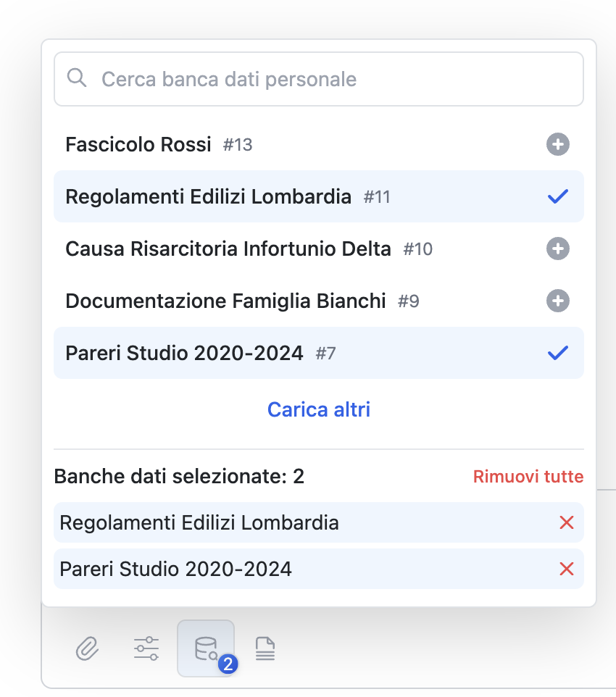Deselect Pareri Studio 2020-2024 checkmark
This screenshot has width=616, height=697.
click(x=557, y=354)
